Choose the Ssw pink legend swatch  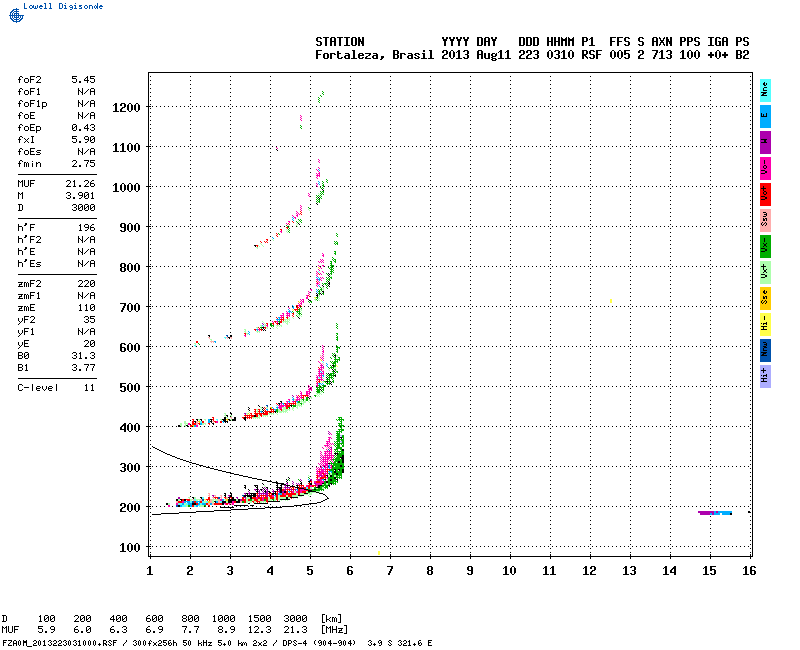(765, 220)
